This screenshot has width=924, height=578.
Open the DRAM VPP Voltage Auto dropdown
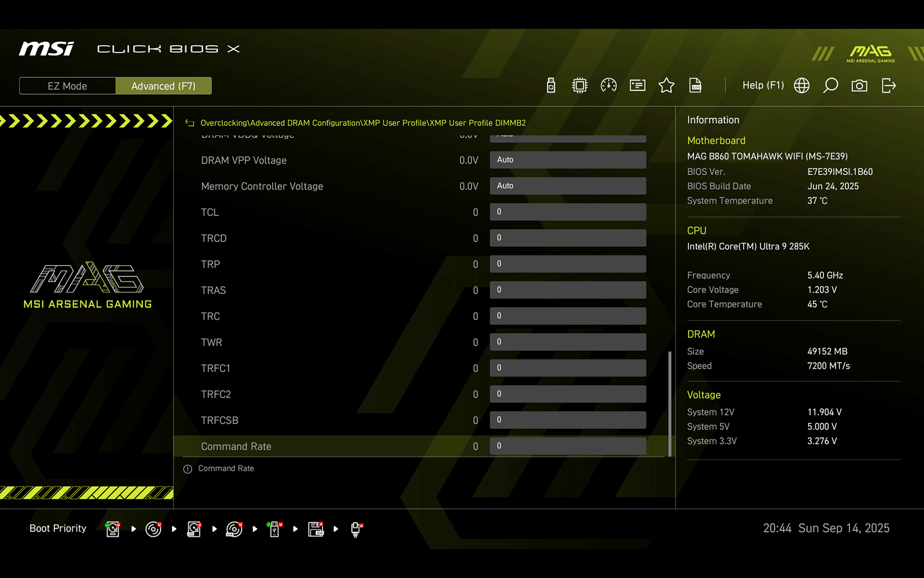568,160
